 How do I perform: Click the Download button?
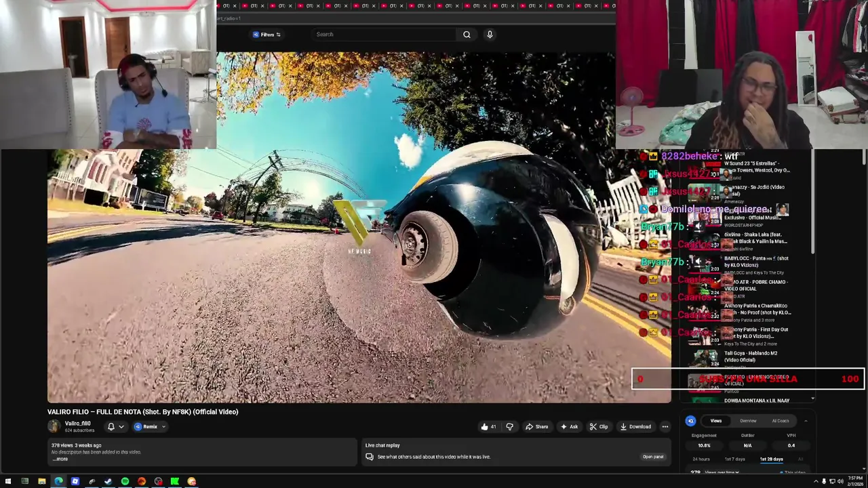tap(635, 427)
